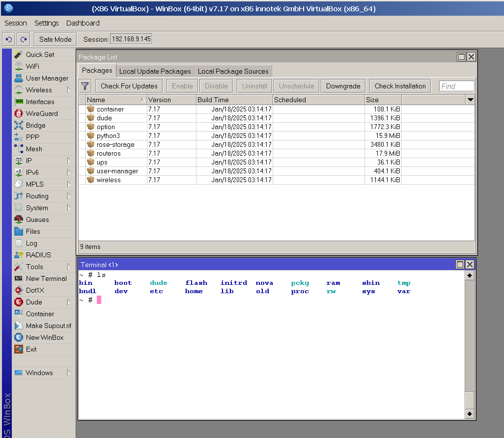Expand the Tools submenu arrow
Screen dimensions: 504x438
(69, 267)
